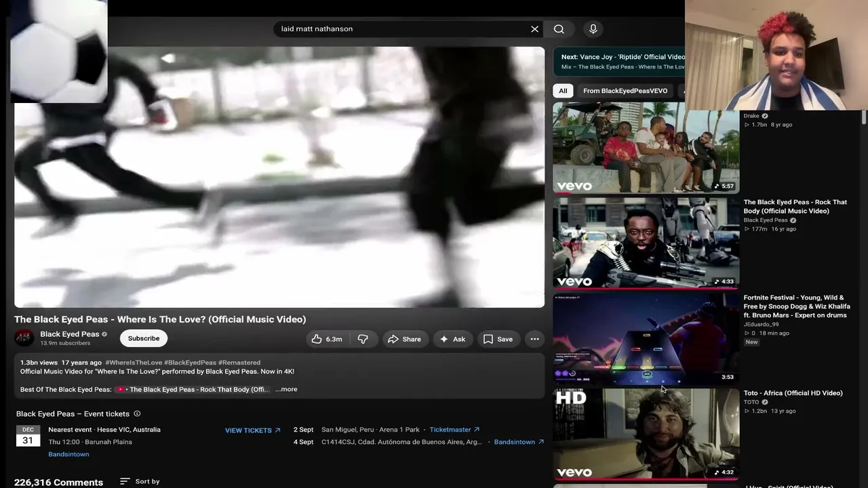Image resolution: width=868 pixels, height=488 pixels.
Task: Open the Ticketmaster link for San Miguel
Action: point(454,430)
